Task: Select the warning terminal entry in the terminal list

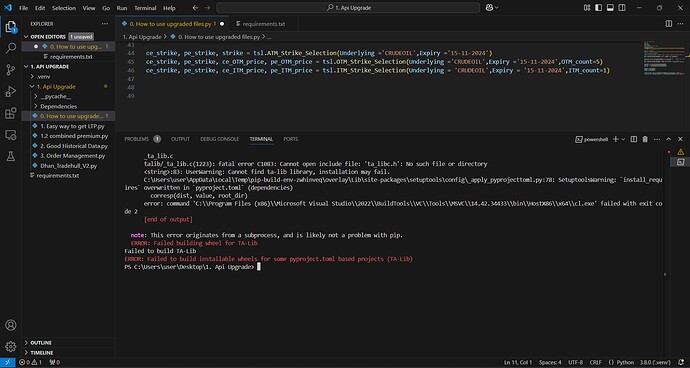Action: pyautogui.click(x=680, y=152)
